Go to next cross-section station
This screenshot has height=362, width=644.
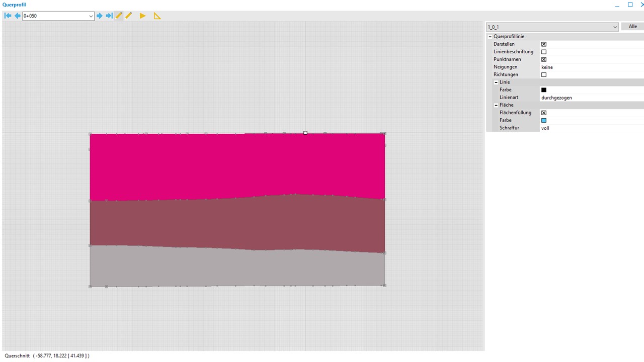click(x=100, y=16)
